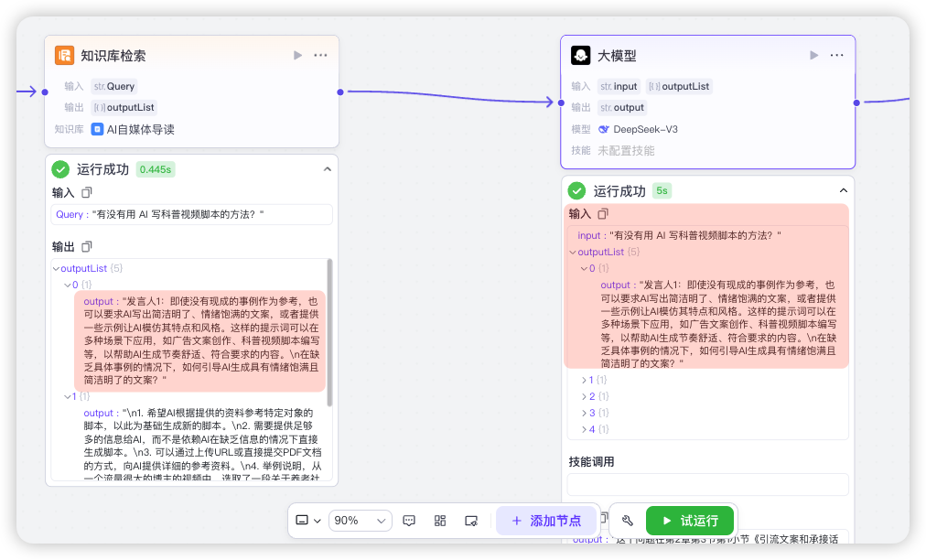This screenshot has width=926, height=560.
Task: Click the scrollbar in 知识库检索 output panel
Action: tap(329, 332)
